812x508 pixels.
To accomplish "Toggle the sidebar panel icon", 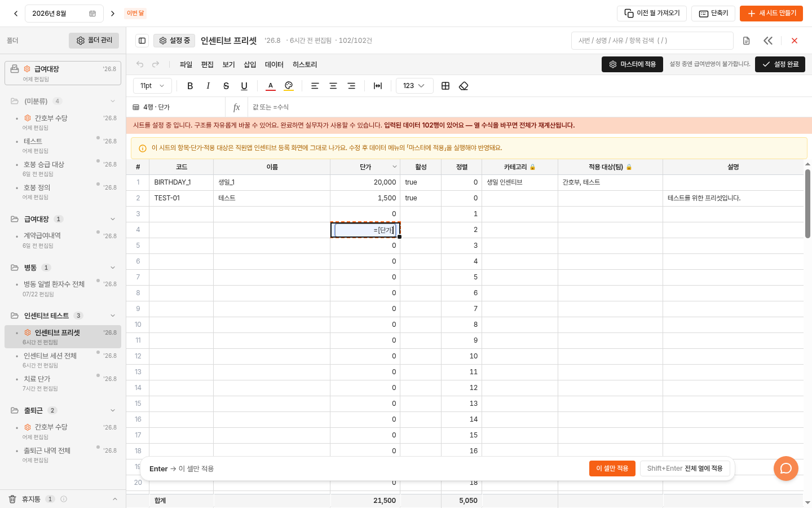I will (x=142, y=41).
